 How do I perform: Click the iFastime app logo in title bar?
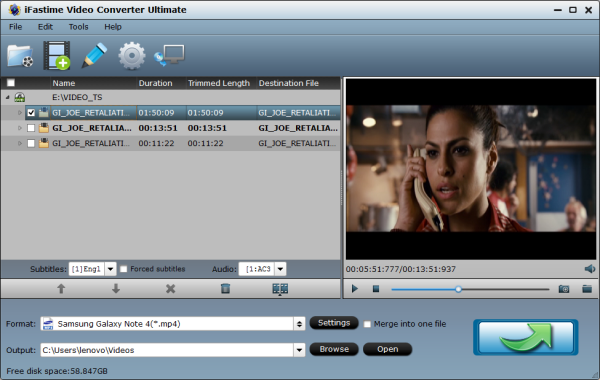point(14,10)
